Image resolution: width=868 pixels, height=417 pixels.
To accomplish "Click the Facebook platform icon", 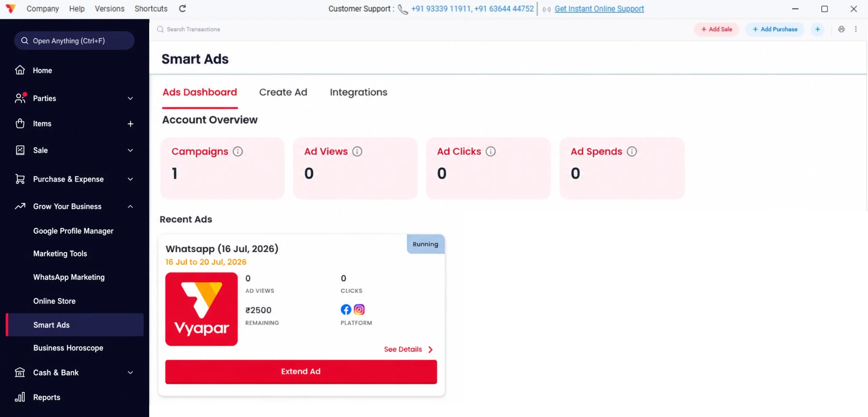I will tap(346, 309).
